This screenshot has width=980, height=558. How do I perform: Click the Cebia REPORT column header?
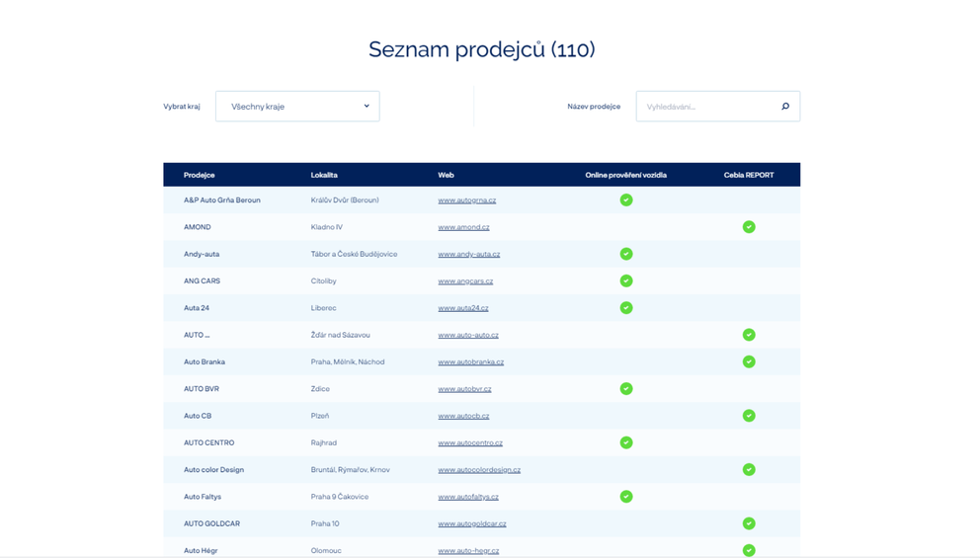[749, 175]
